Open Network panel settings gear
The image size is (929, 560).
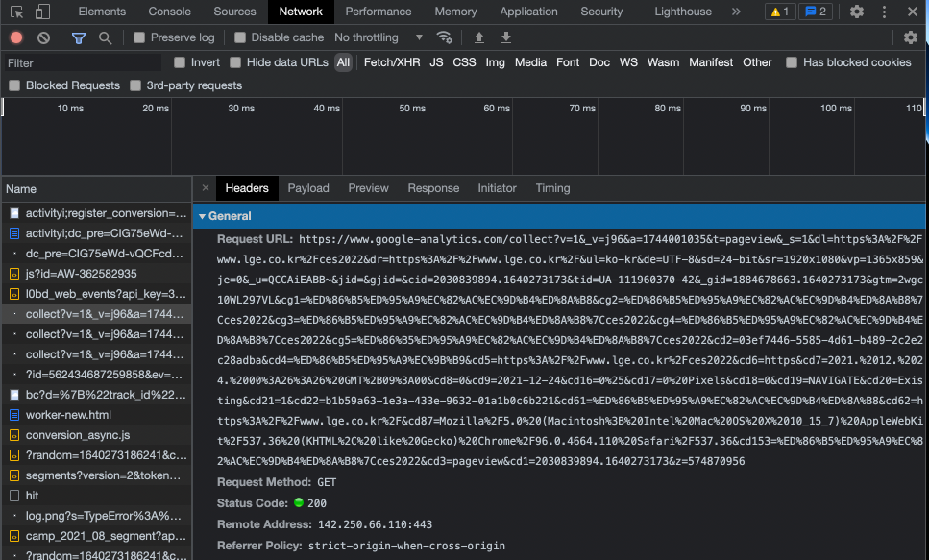point(911,37)
